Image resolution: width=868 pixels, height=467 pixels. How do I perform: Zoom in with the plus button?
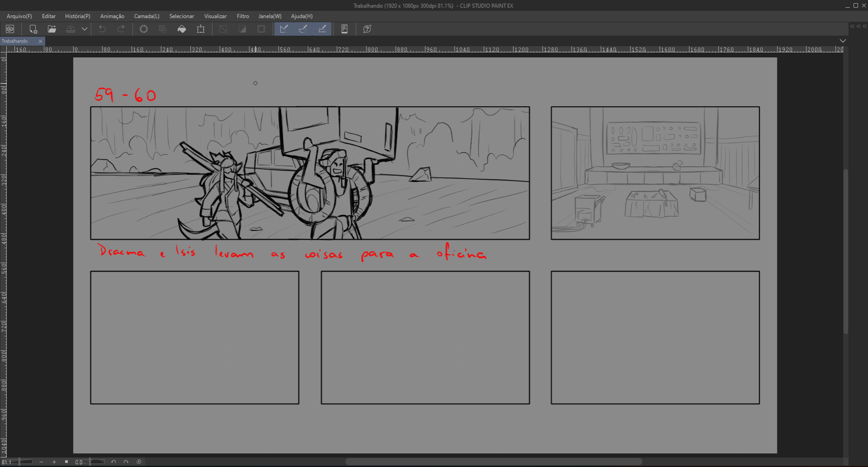coord(54,462)
